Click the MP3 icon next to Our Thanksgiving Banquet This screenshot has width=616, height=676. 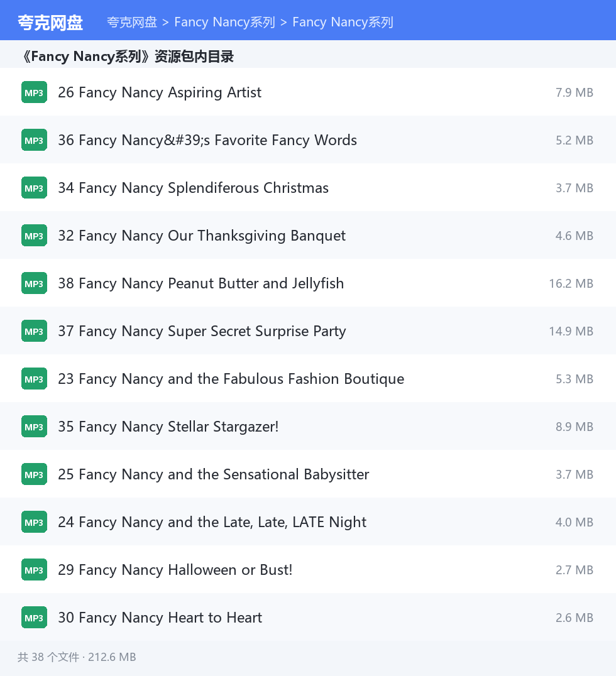(x=34, y=236)
